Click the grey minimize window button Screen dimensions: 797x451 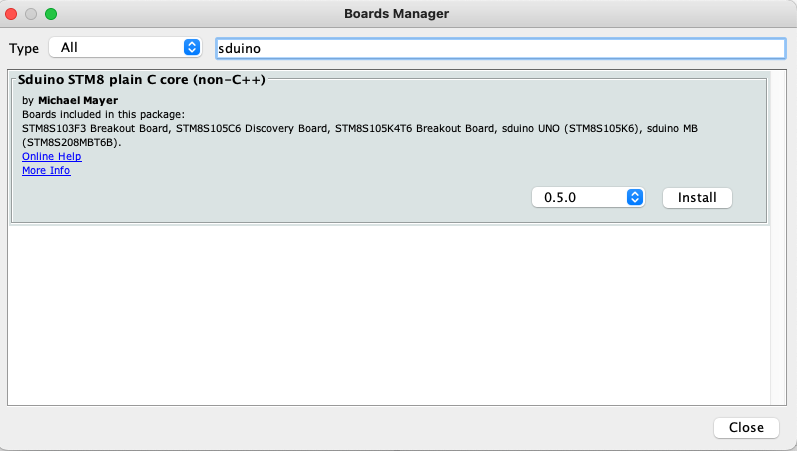pyautogui.click(x=31, y=14)
